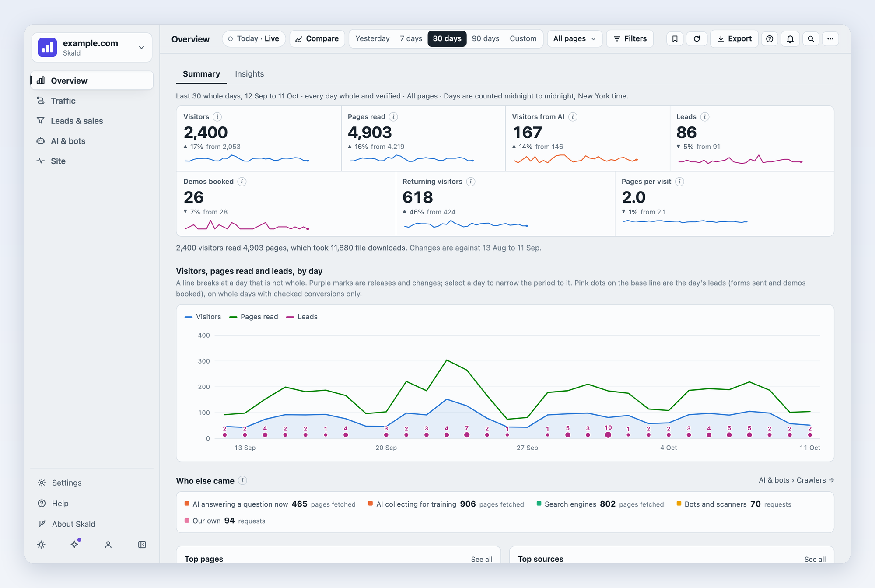Screen dimensions: 875x588
Task: Click the info icon next to Leads
Action: [x=705, y=117]
